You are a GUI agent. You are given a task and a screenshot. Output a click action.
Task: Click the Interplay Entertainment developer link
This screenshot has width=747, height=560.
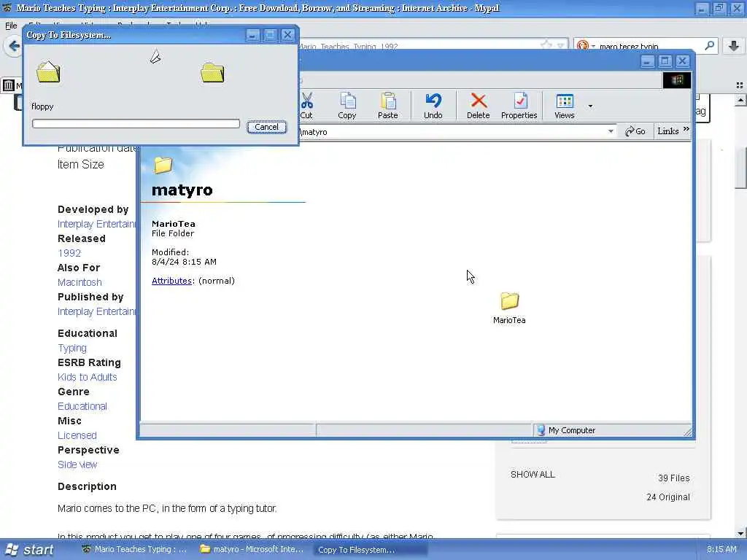[x=97, y=224]
